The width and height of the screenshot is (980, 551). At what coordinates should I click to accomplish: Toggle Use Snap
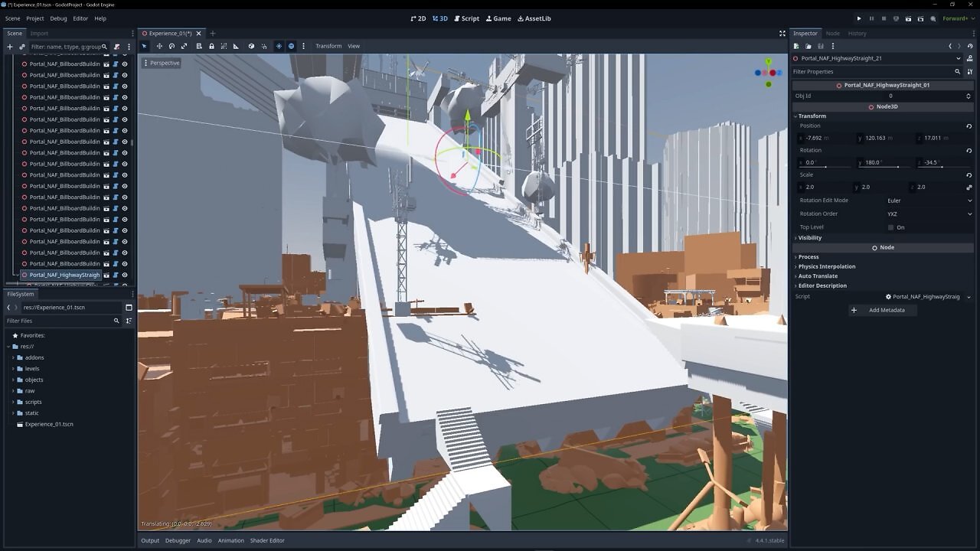point(263,46)
